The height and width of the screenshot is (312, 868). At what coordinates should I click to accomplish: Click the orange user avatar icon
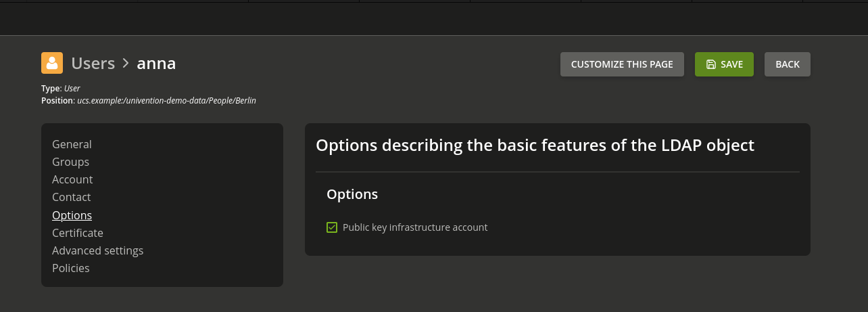(x=52, y=63)
